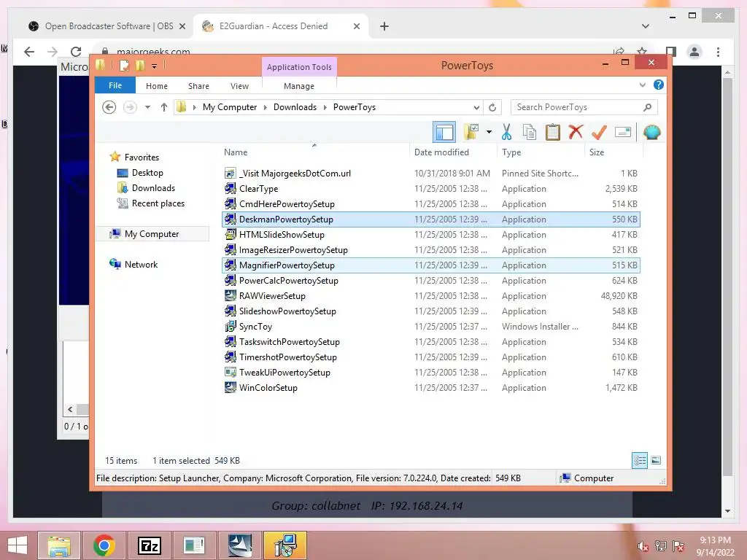Click Quick Access Properties icon in title bar
Screen dimensions: 747x560
(x=124, y=65)
